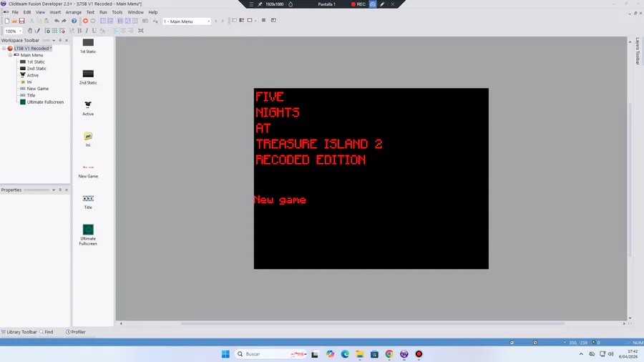Select the 'New game' text in frame
Viewport: 644px width, 362px height.
coord(280,200)
